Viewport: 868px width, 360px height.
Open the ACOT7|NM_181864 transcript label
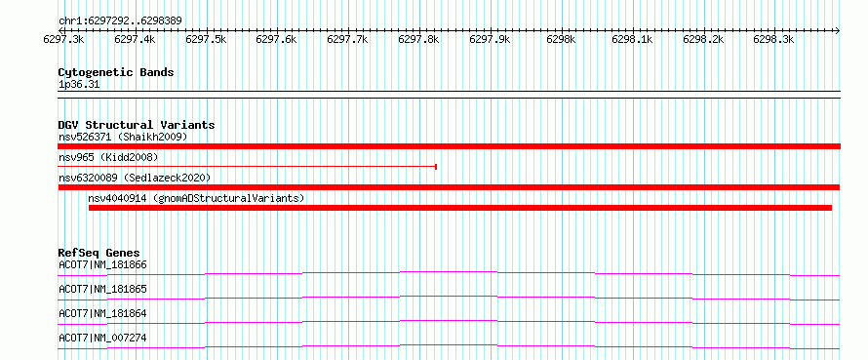click(x=103, y=313)
